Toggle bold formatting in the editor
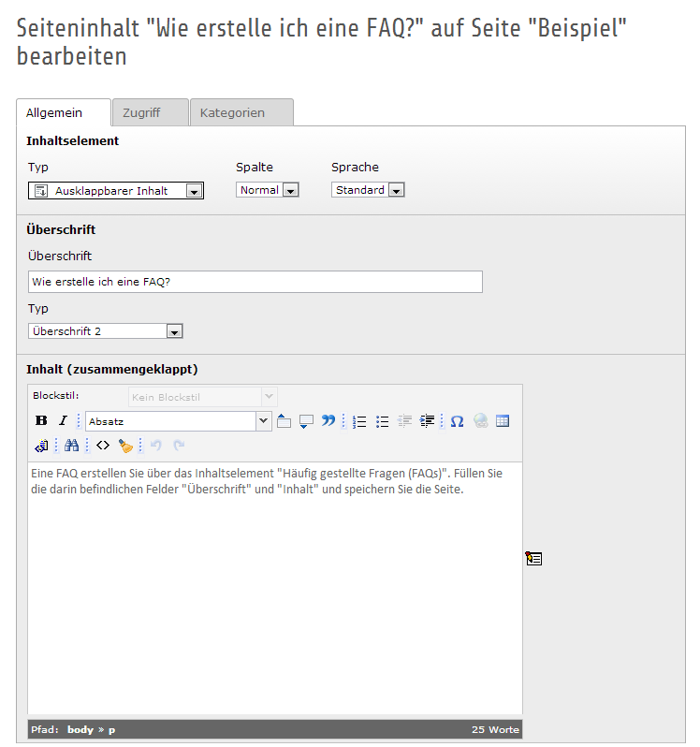The width and height of the screenshot is (700, 747). point(40,421)
